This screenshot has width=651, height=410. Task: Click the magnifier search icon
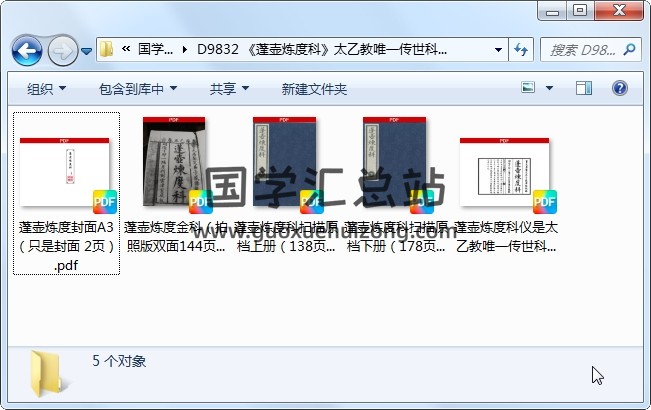[629, 50]
